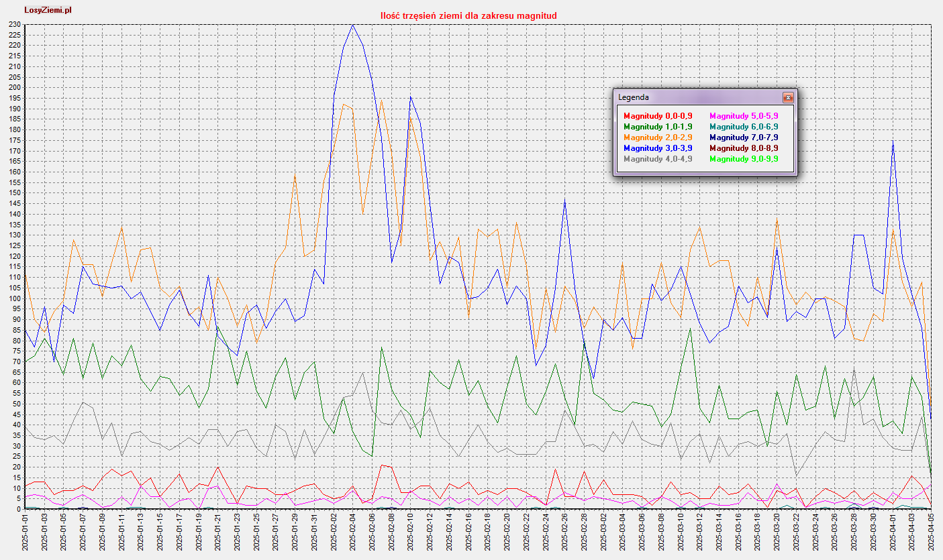Select legend entry Magnitudy 7,0-7,9
Viewport: 943px width, 560px height.
(x=744, y=137)
